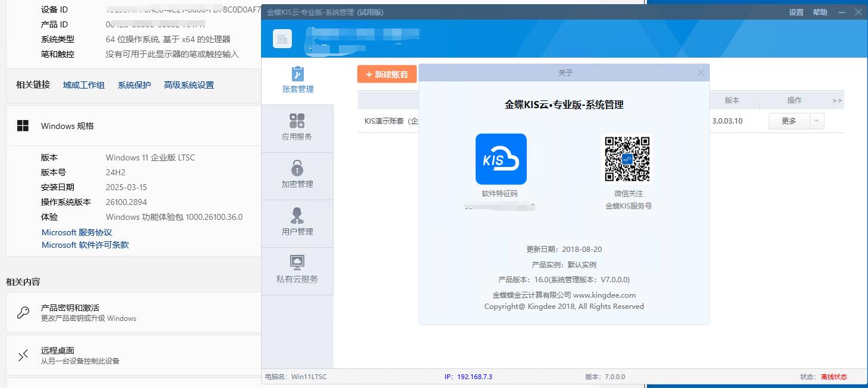Click the KIS cloud logo in About dialog
Image resolution: width=868 pixels, height=388 pixels.
coord(501,159)
